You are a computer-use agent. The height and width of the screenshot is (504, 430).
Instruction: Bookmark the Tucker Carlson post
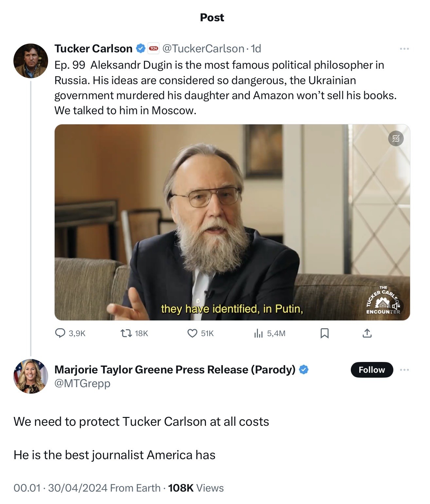pyautogui.click(x=324, y=333)
